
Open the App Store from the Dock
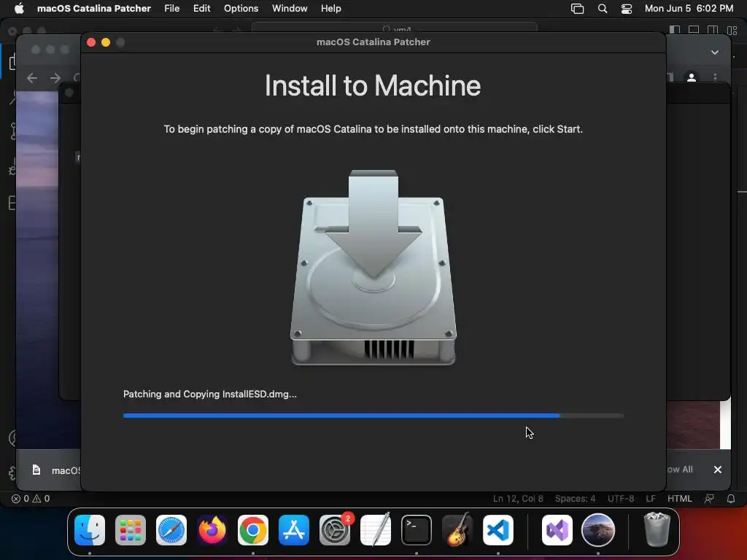294,530
